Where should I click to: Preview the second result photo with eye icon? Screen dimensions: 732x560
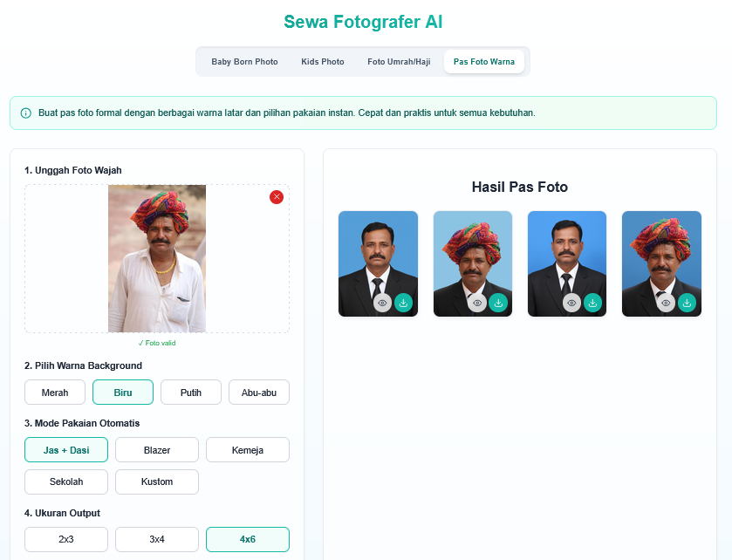click(x=476, y=303)
